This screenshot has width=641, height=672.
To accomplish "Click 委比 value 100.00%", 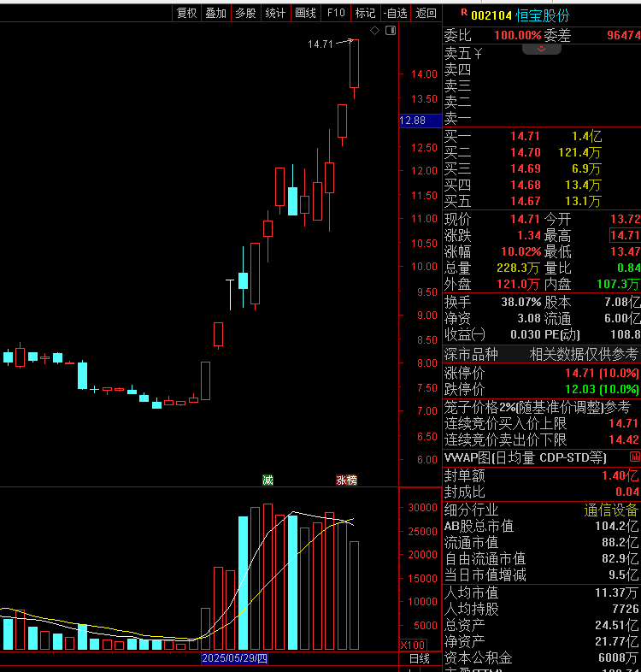I will tap(518, 35).
